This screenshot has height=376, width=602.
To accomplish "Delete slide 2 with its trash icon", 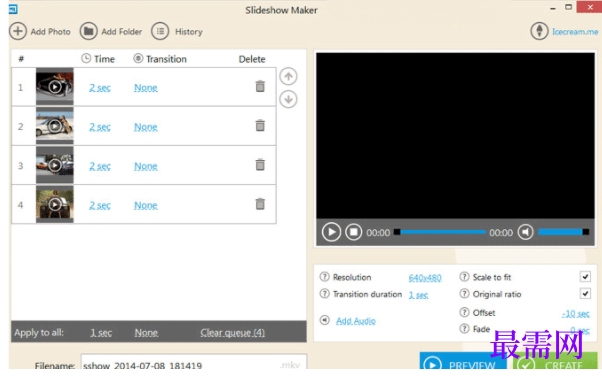I will tap(260, 126).
